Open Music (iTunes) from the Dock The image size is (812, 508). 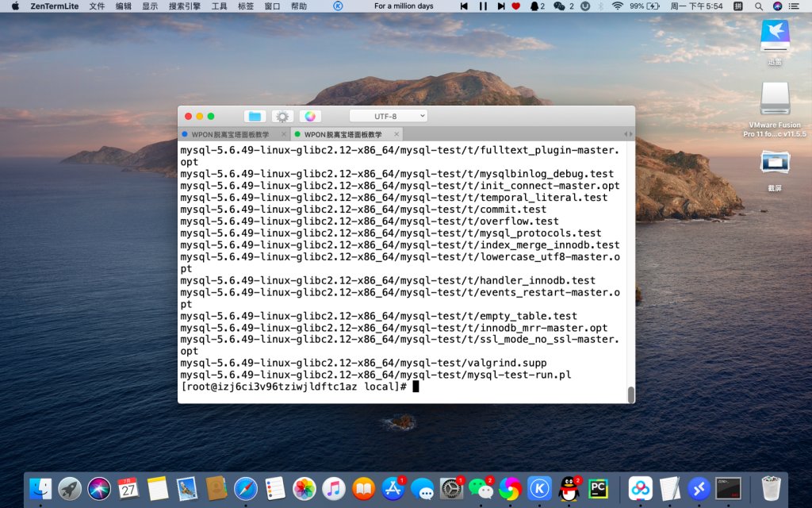(334, 488)
